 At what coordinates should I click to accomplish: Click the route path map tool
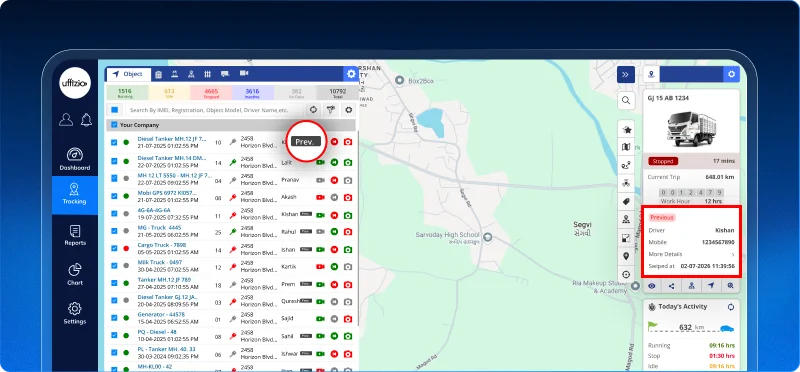coord(627,165)
